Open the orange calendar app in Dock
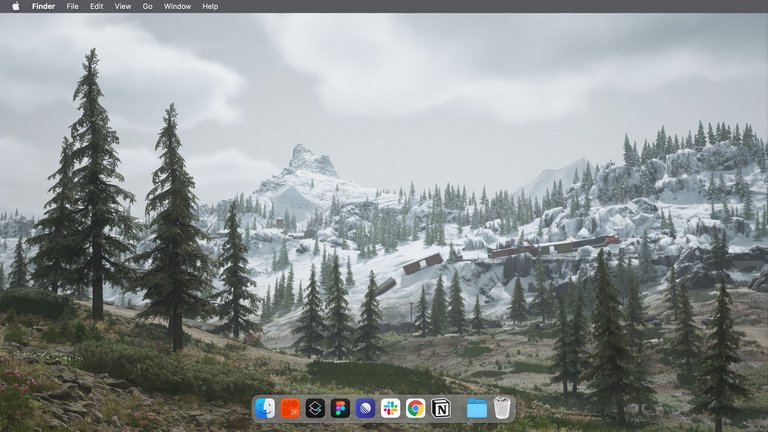768x432 pixels. tap(290, 408)
